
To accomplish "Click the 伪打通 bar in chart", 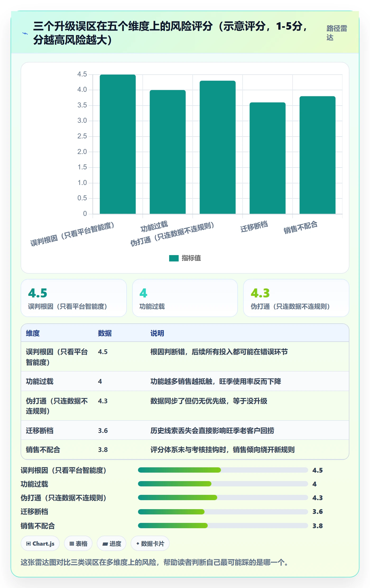I will pos(218,147).
